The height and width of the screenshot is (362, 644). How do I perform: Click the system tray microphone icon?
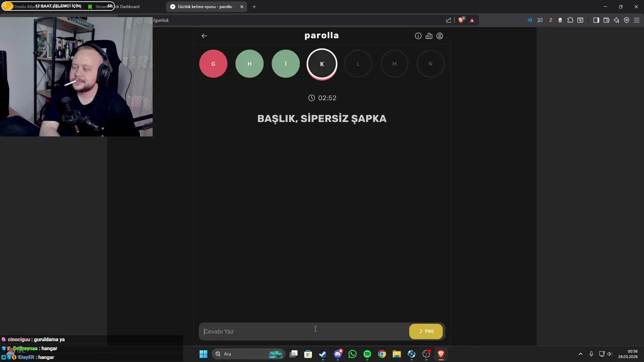591,354
